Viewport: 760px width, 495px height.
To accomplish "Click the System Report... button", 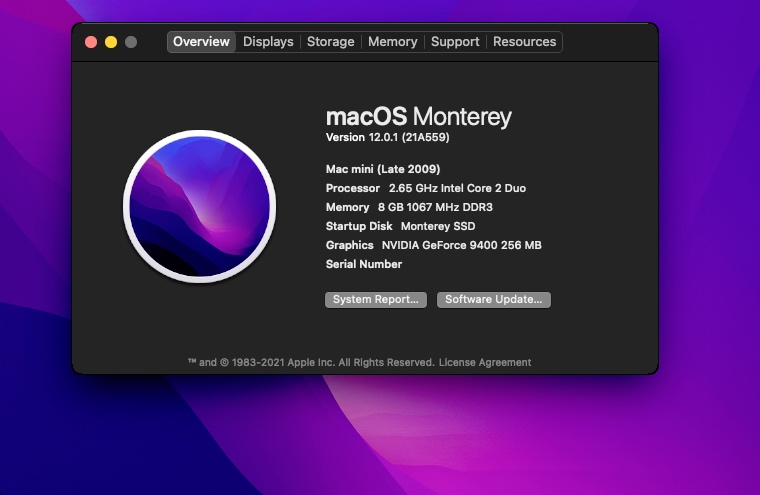I will tap(376, 300).
